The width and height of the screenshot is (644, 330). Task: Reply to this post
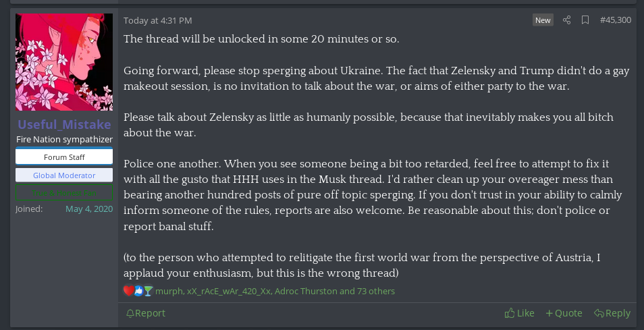click(x=612, y=313)
